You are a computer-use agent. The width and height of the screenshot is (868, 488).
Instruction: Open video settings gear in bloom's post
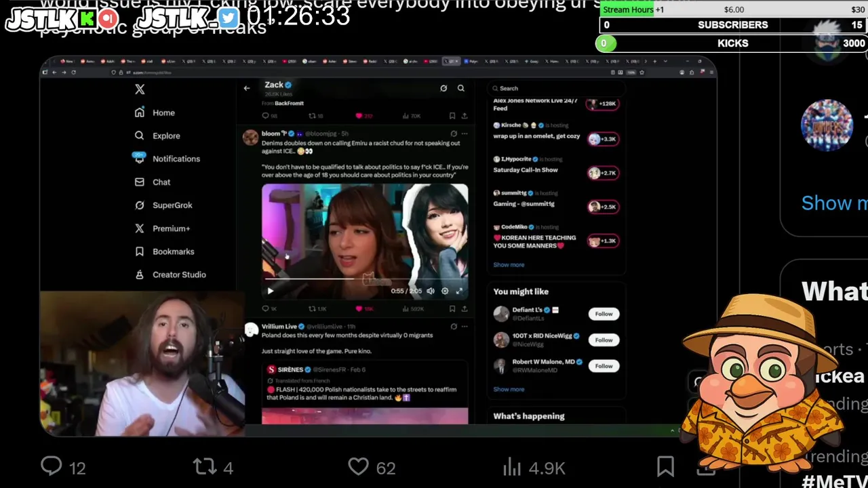[445, 291]
